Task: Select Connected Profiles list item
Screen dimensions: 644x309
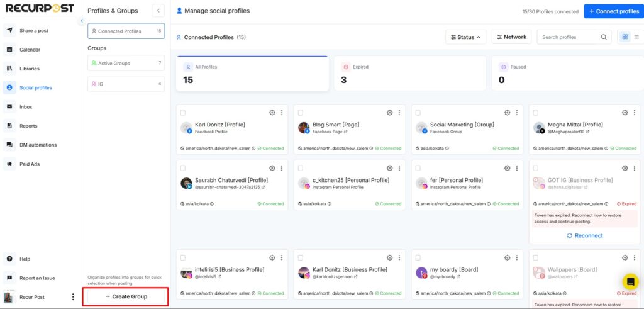Action: [x=126, y=31]
